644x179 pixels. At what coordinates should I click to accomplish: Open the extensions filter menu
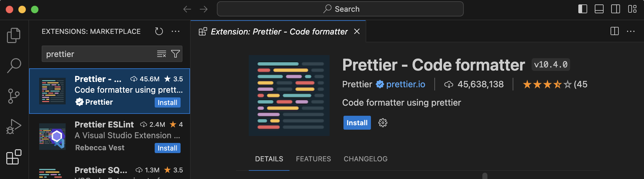point(175,54)
